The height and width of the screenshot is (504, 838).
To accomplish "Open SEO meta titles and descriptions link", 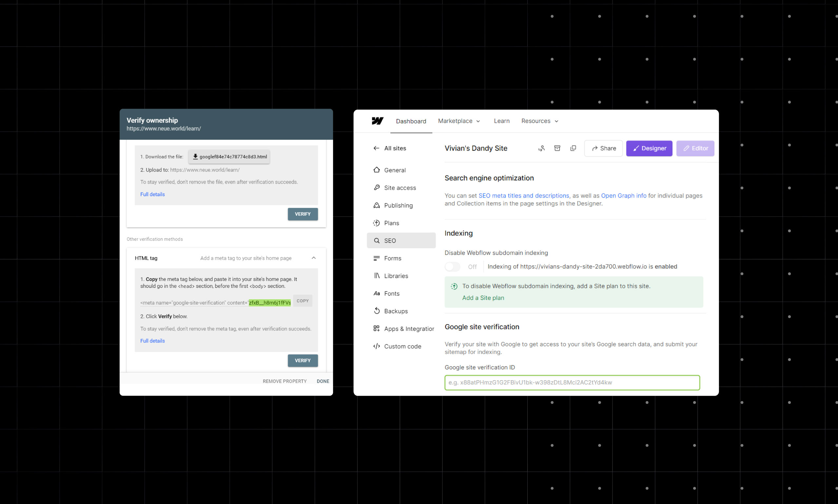I will coord(524,196).
